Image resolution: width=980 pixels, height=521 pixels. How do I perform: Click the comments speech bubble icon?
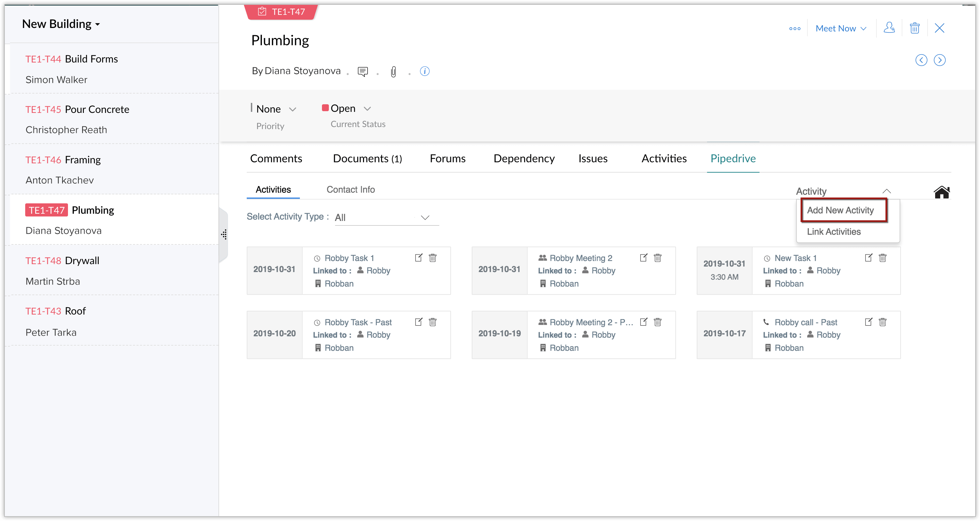[x=363, y=71]
